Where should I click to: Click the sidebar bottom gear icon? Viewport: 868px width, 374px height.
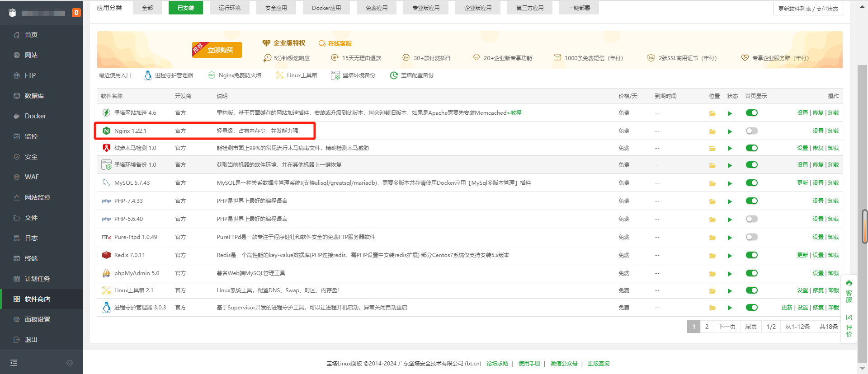69,363
